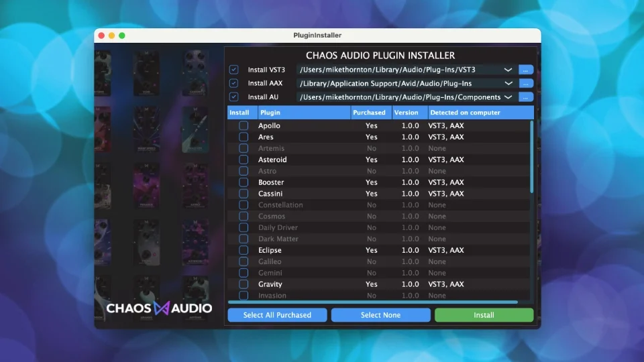644x362 pixels.
Task: Browse for VST3 folder with ellipsis button
Action: coord(526,70)
